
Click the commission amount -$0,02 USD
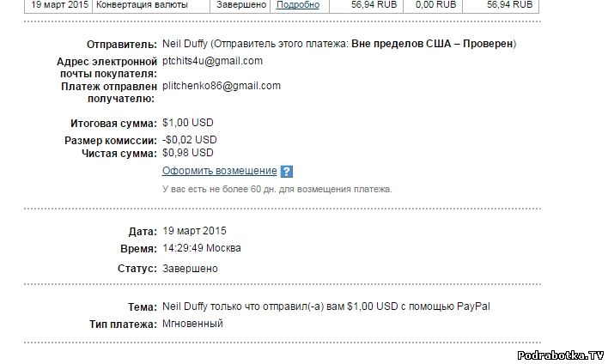[189, 139]
